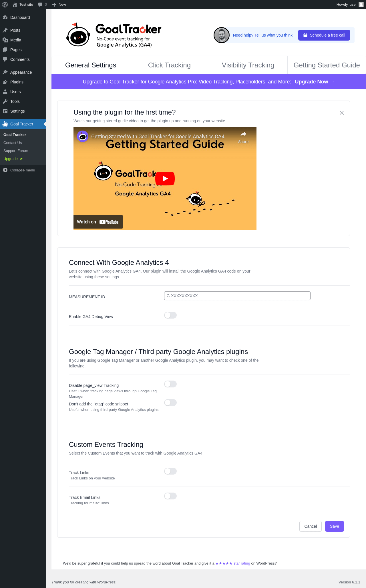The width and height of the screenshot is (366, 588).
Task: Open the Howdy, user account avatar
Action: coord(361,5)
